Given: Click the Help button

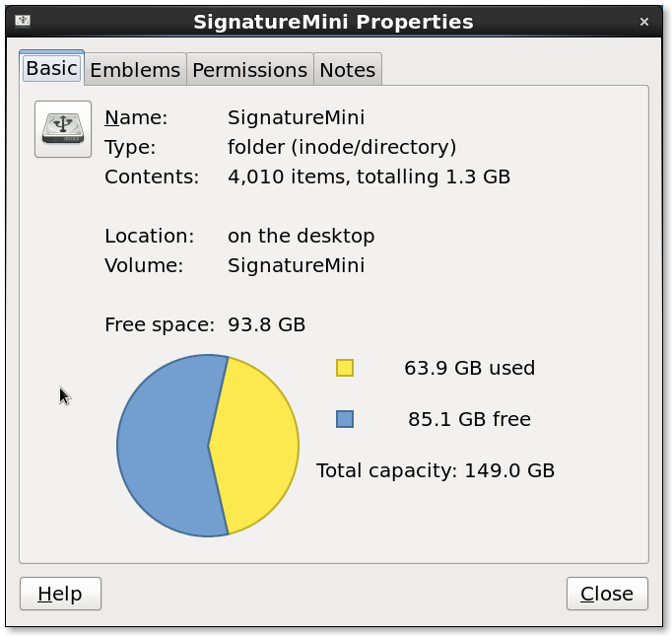Looking at the screenshot, I should tap(60, 594).
